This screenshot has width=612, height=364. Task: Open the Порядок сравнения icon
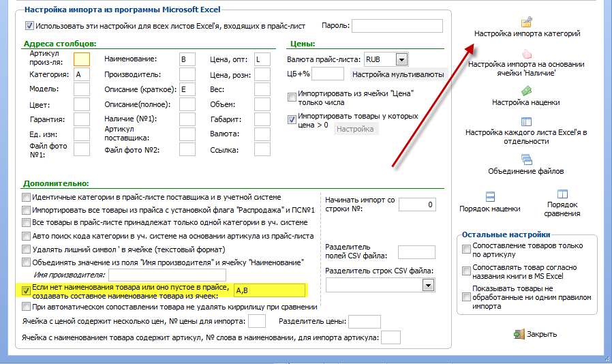click(562, 194)
